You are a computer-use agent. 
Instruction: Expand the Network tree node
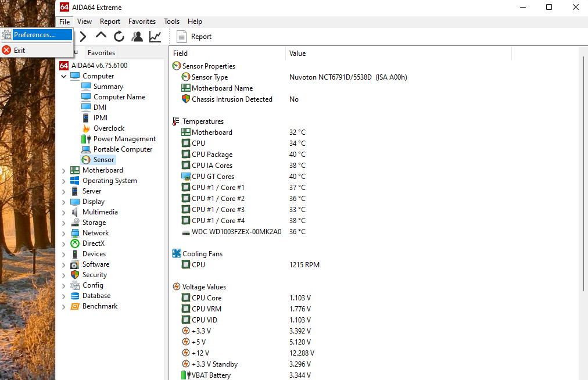coord(63,234)
